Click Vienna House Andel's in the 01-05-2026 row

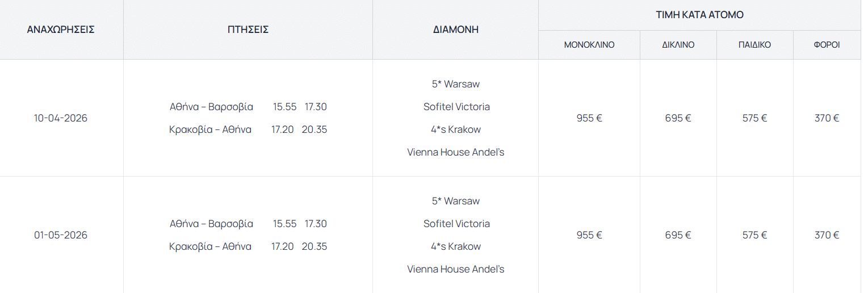(x=455, y=269)
